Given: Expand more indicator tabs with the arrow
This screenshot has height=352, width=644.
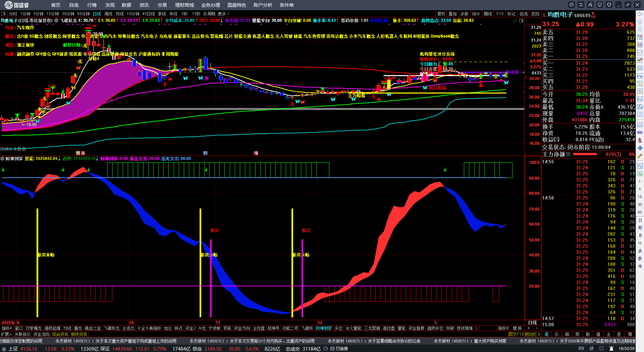Looking at the screenshot, I should click(x=476, y=328).
